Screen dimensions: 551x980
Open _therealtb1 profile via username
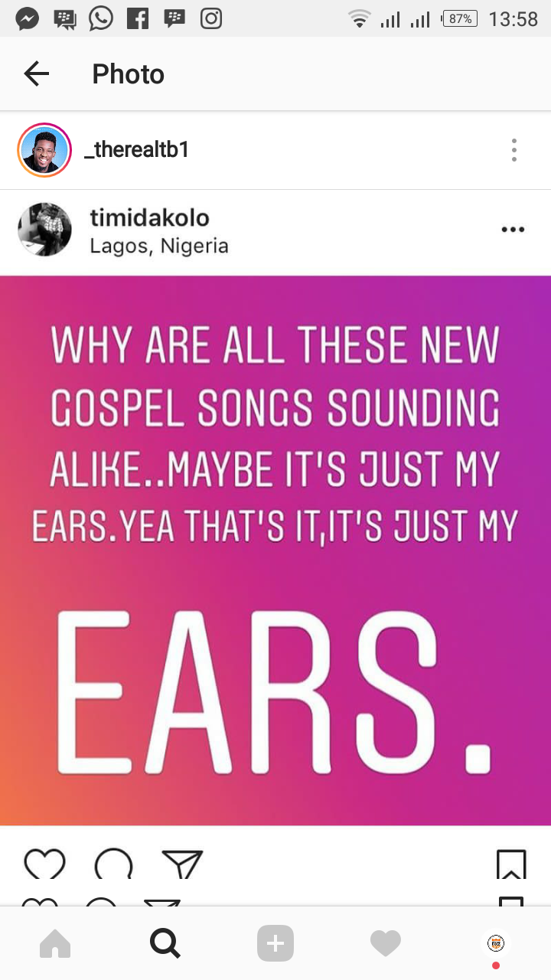tap(136, 150)
